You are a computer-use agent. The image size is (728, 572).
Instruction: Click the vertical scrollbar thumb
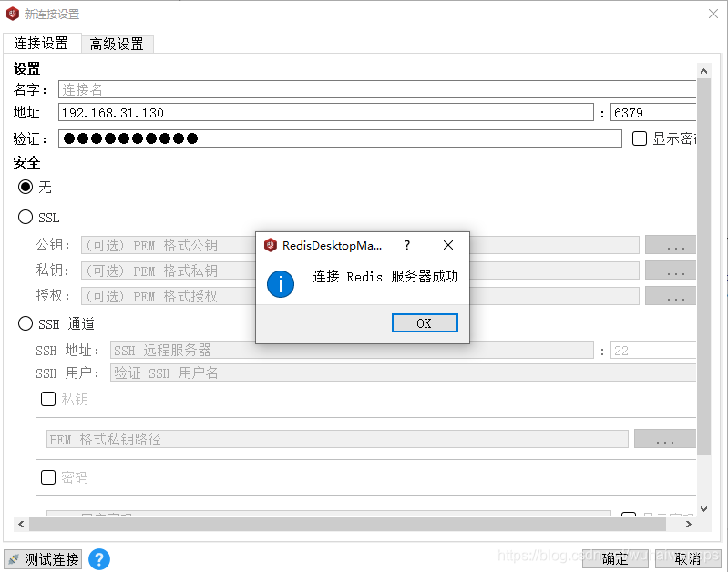point(704,267)
